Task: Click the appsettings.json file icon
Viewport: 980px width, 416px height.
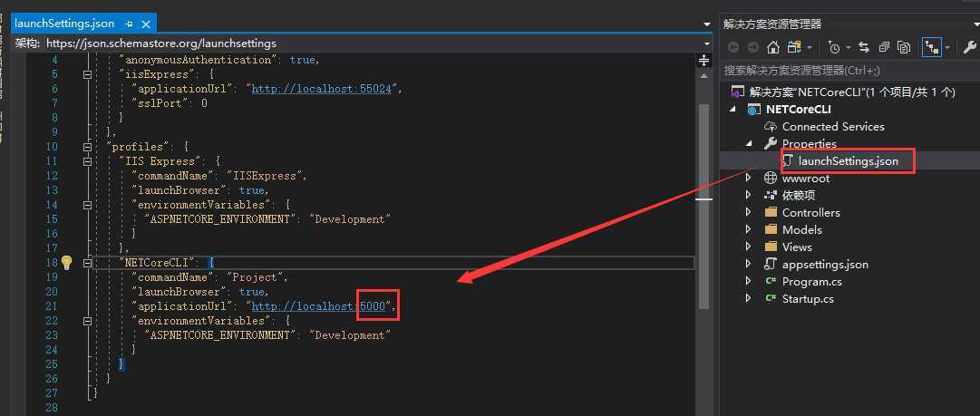Action: (771, 265)
